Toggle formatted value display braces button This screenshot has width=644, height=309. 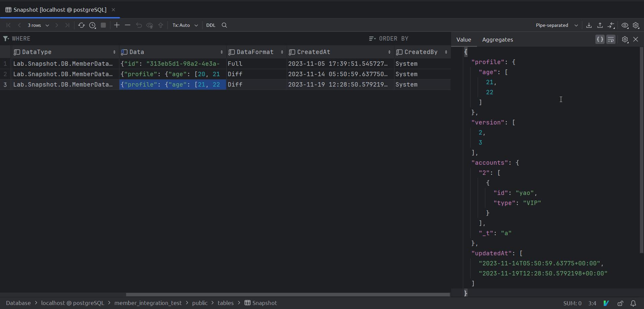pyautogui.click(x=600, y=40)
